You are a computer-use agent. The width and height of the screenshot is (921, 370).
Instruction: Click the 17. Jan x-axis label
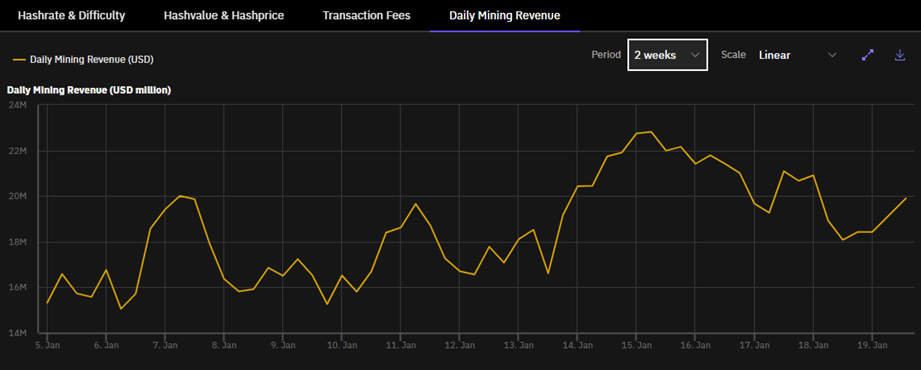(x=754, y=345)
